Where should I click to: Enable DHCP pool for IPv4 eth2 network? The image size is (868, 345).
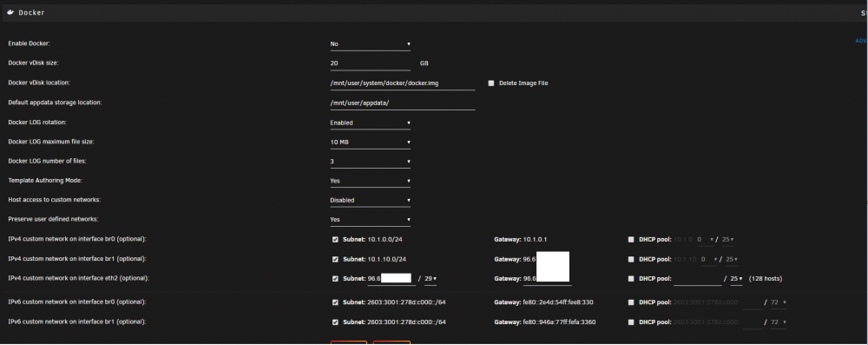click(631, 278)
